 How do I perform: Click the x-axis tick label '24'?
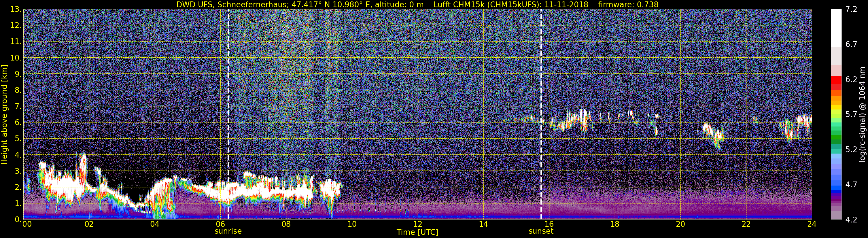pos(812,224)
